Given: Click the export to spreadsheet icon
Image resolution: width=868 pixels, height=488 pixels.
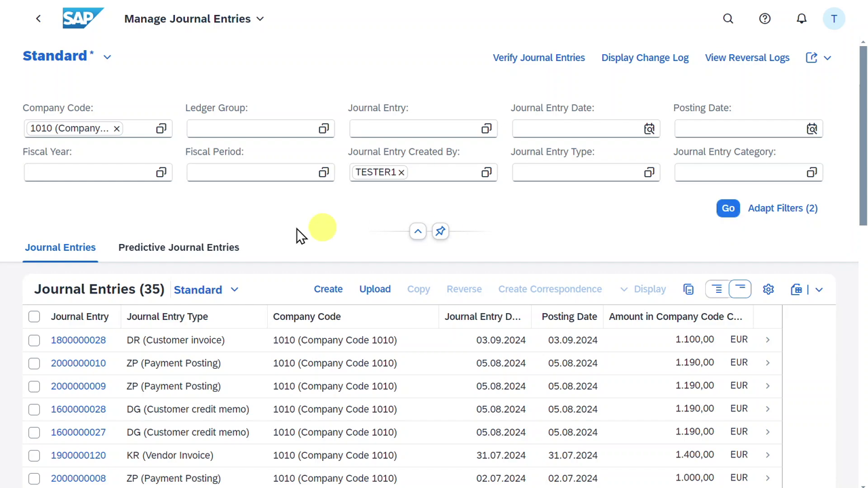Looking at the screenshot, I should pos(797,289).
